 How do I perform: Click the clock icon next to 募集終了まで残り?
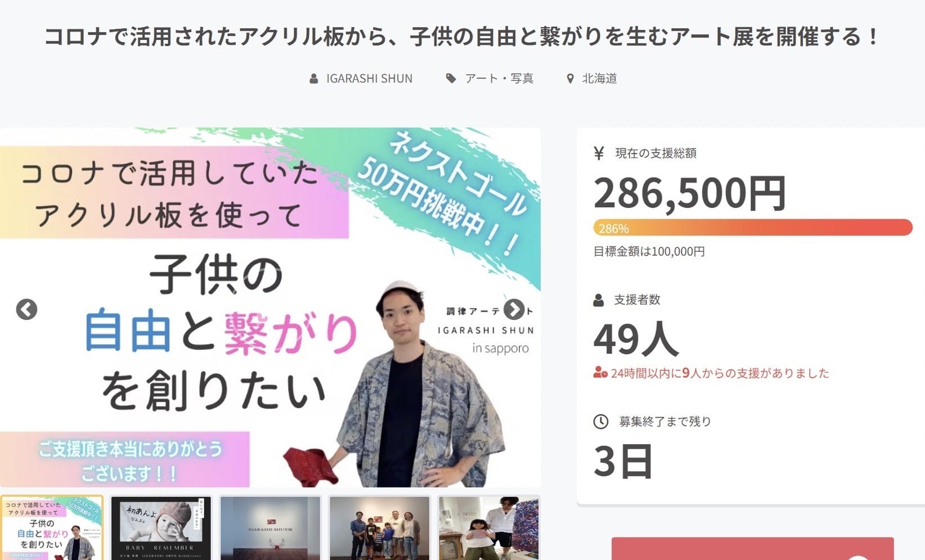point(601,422)
